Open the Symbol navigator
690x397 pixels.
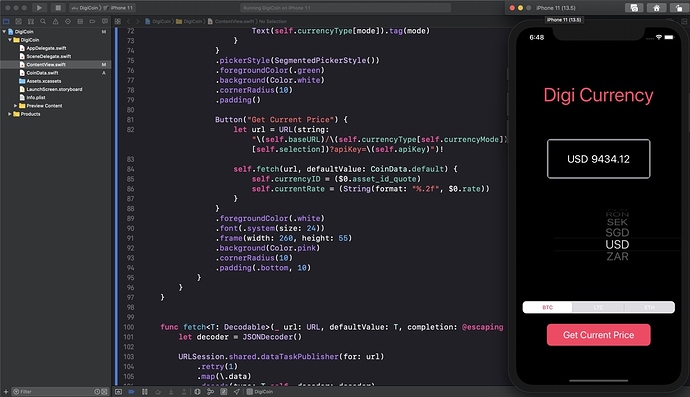point(31,21)
